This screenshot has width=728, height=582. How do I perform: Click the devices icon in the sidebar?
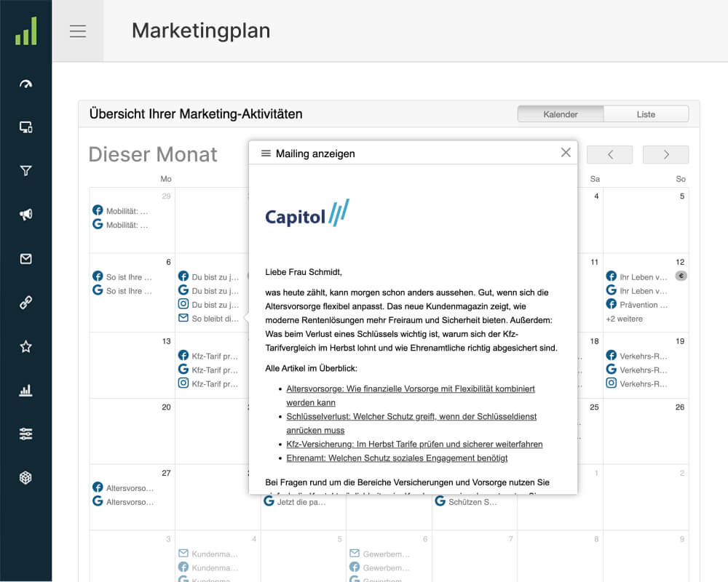point(26,127)
